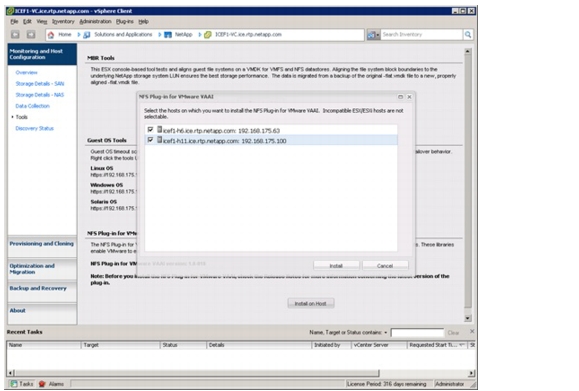The height and width of the screenshot is (391, 579).
Task: Click host icon for icef1-h6
Action: (160, 130)
